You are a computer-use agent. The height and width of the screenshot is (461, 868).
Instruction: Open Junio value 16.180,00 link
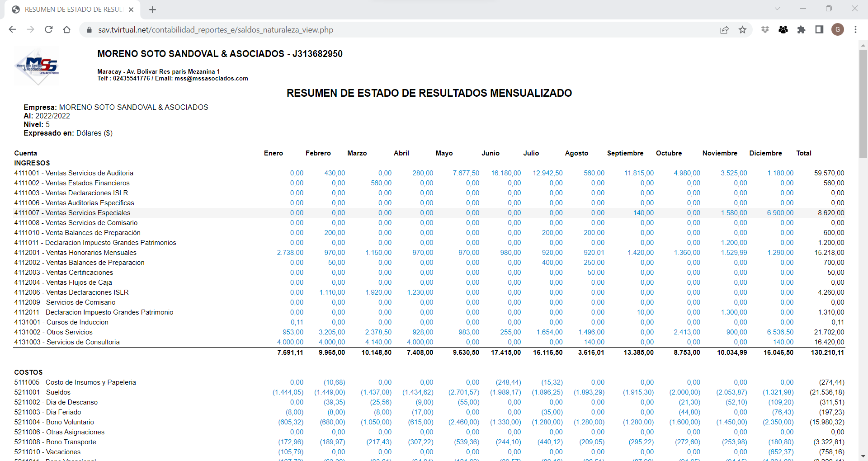pyautogui.click(x=506, y=173)
